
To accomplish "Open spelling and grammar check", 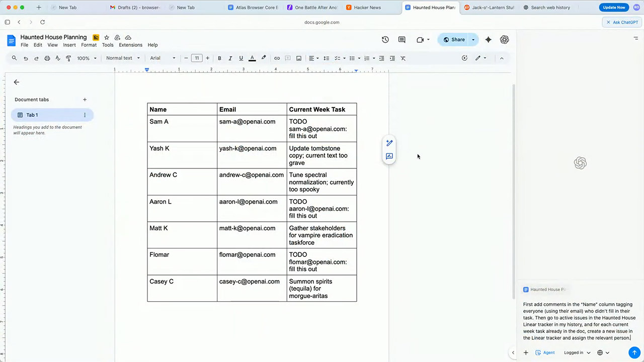I will pos(58,58).
